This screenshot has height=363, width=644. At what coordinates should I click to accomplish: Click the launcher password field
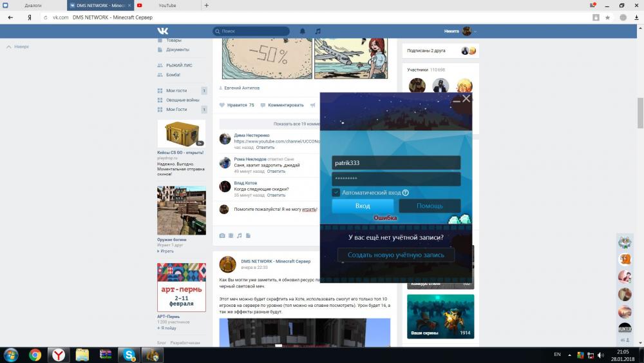click(x=396, y=179)
